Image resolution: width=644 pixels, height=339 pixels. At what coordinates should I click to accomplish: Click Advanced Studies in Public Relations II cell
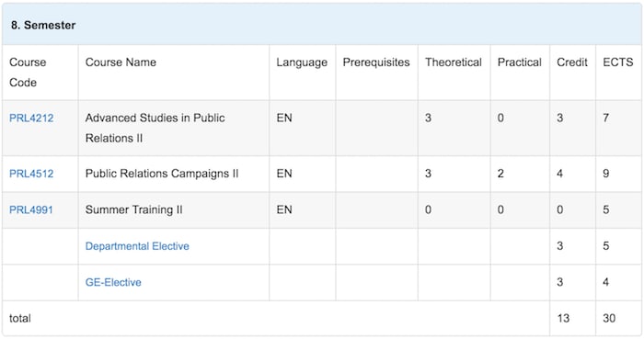click(x=155, y=128)
